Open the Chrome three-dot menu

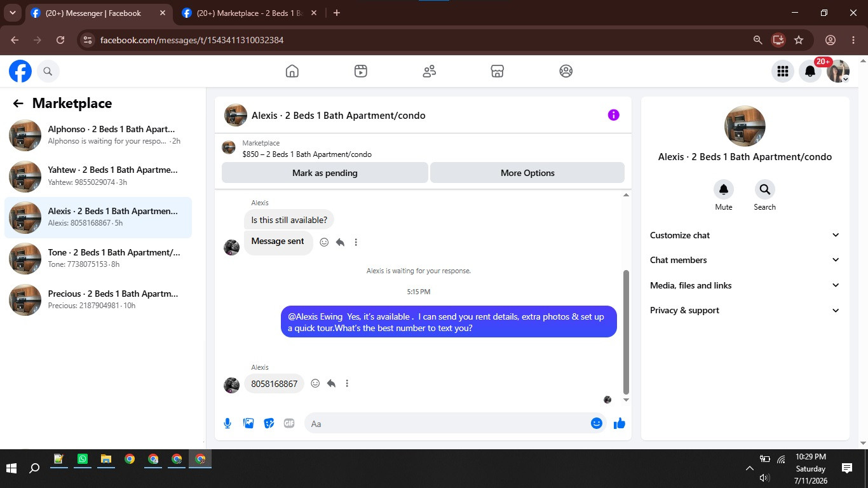pos(853,40)
